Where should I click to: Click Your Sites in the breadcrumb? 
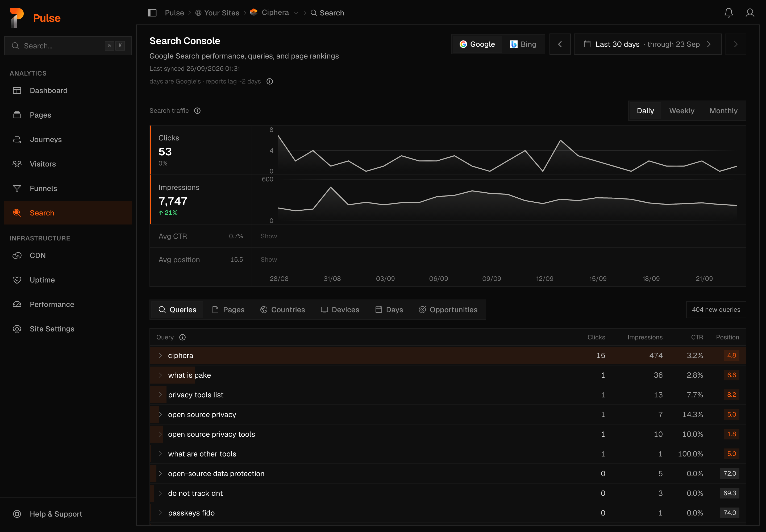point(217,13)
